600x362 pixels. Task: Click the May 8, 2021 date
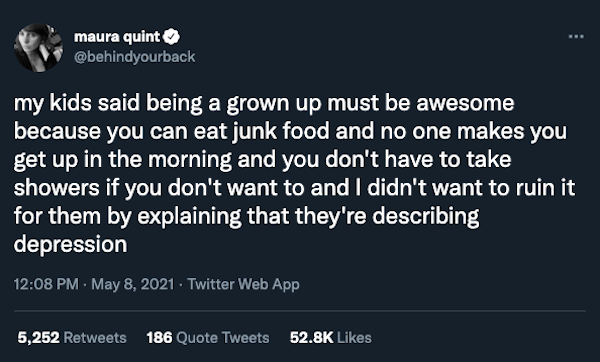[133, 284]
